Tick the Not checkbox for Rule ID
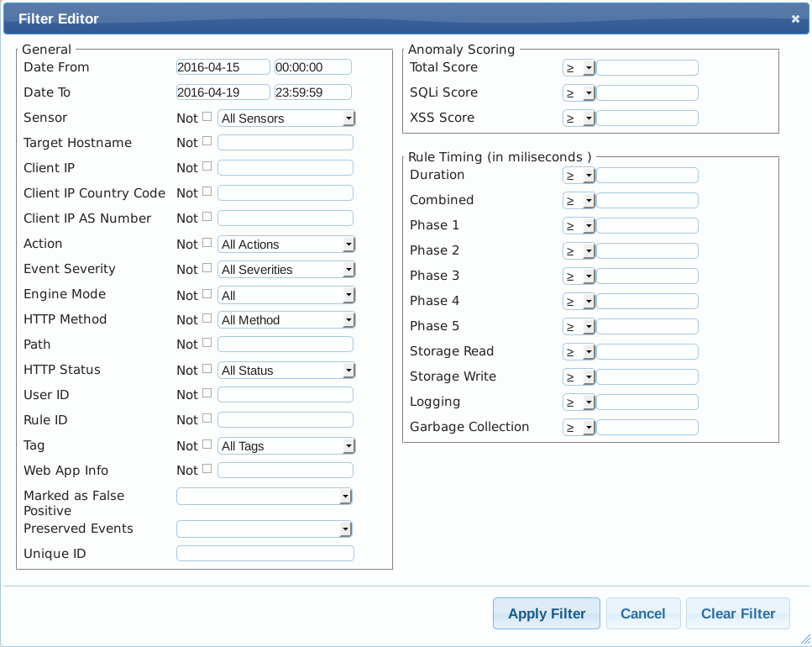Image resolution: width=812 pixels, height=647 pixels. 207,419
